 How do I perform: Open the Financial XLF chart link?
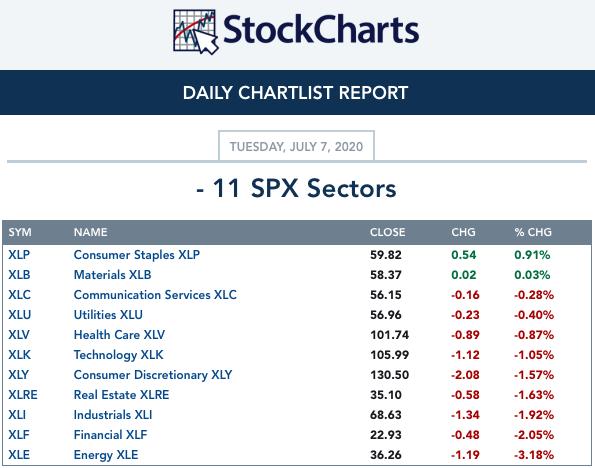[110, 435]
